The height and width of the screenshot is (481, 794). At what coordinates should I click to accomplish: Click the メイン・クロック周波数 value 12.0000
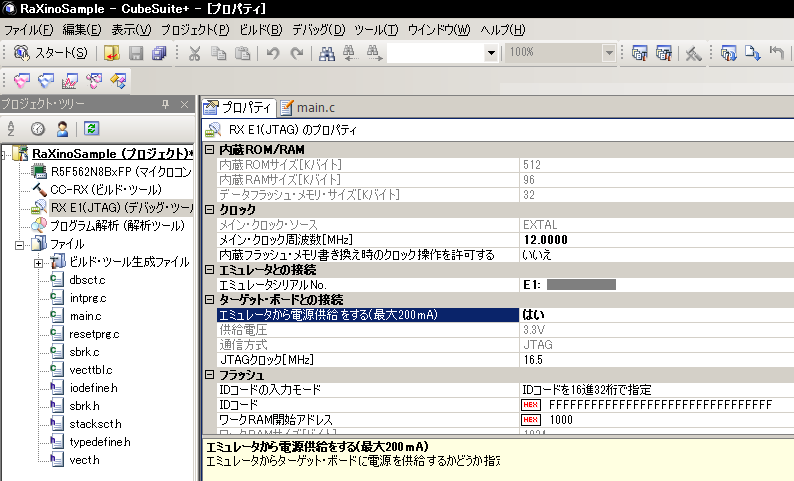click(x=657, y=239)
